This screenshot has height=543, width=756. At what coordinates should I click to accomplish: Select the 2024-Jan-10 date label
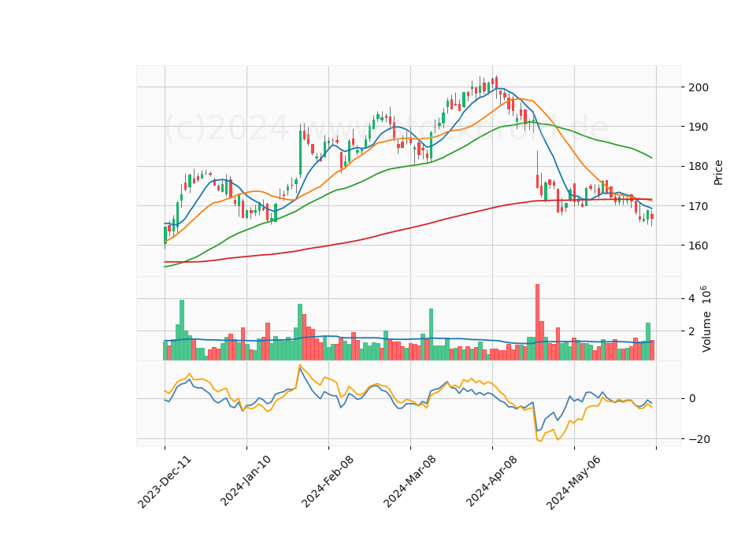pos(246,481)
